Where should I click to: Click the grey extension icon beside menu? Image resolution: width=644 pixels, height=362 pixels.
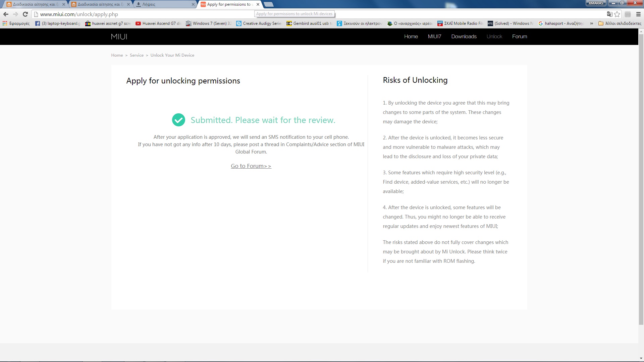(628, 14)
